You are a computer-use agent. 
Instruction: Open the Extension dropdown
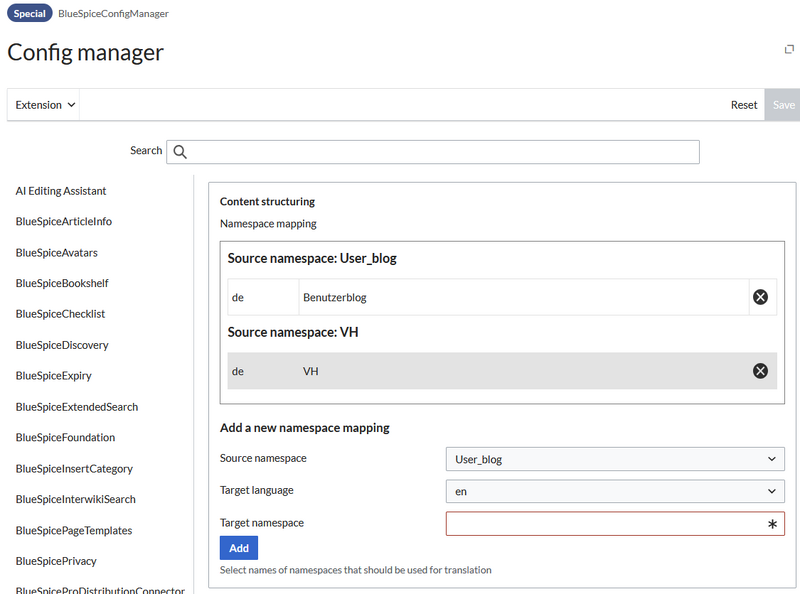coord(42,104)
